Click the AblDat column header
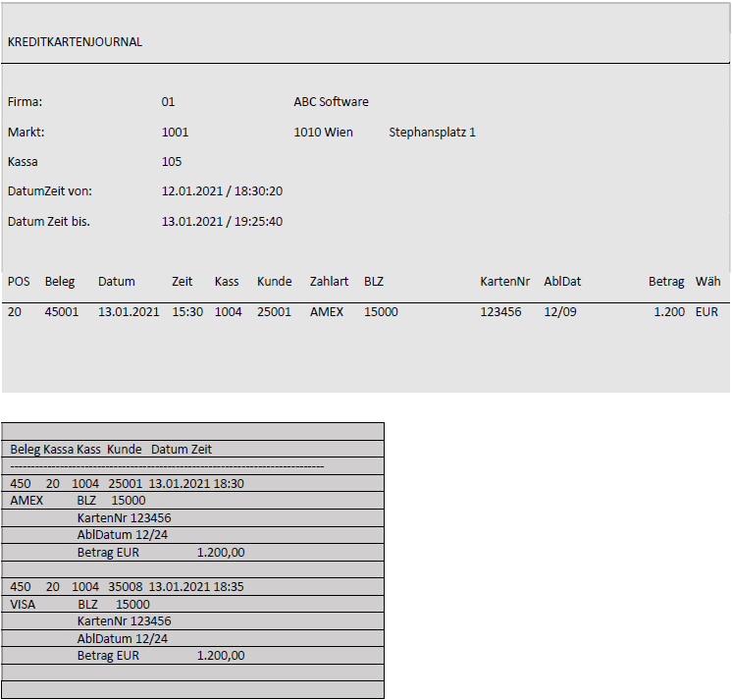 562,282
